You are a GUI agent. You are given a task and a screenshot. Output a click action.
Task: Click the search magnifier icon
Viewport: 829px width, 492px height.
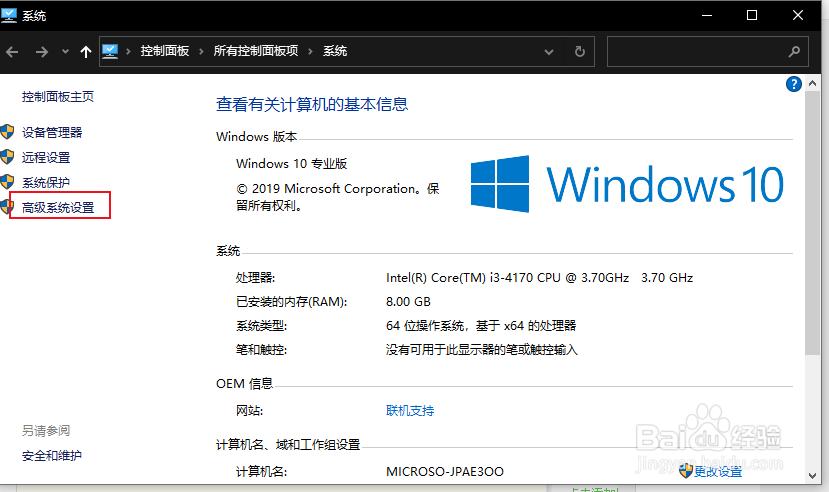pos(794,52)
